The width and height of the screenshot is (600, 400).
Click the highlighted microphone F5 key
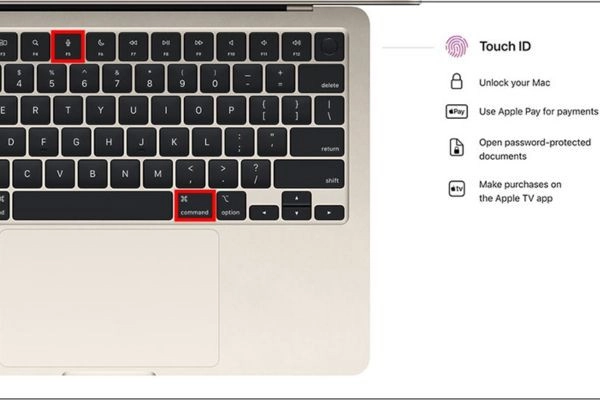68,46
